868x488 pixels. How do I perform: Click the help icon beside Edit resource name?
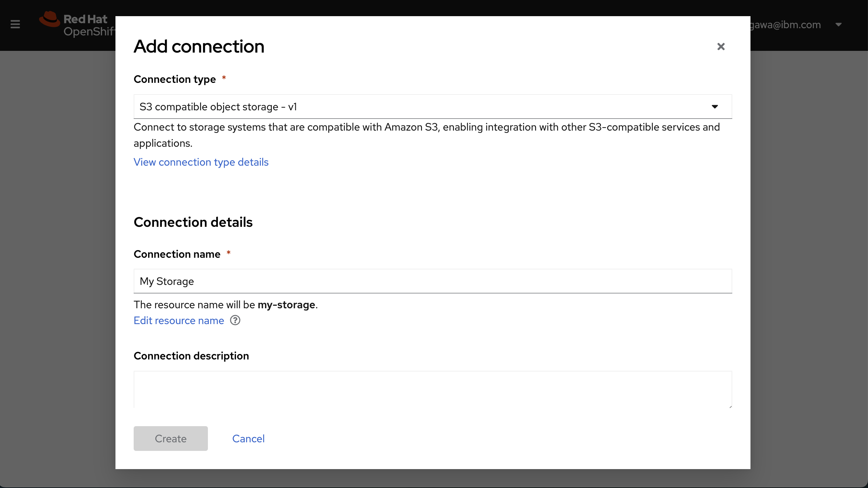(235, 320)
